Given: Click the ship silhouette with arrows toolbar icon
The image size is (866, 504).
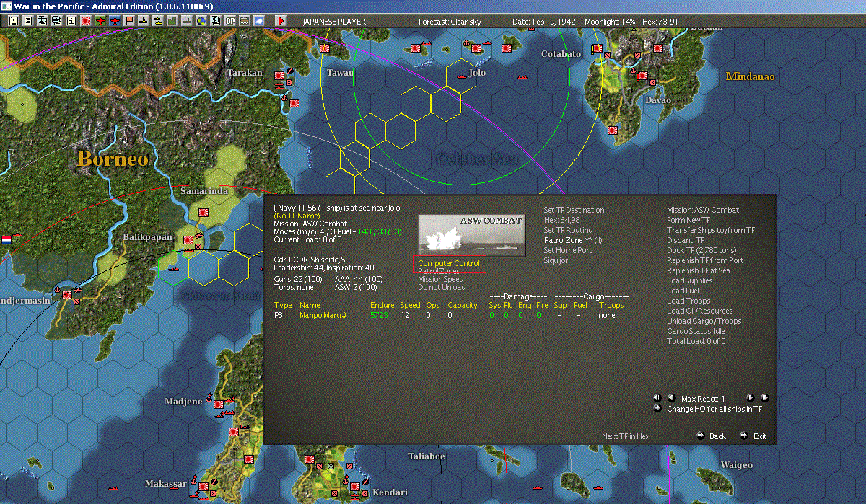Looking at the screenshot, I should coord(186,21).
